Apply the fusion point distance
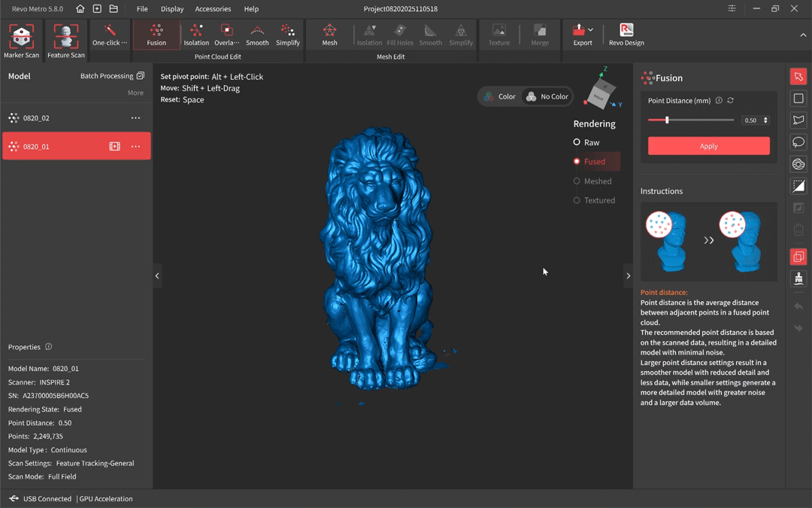 708,146
